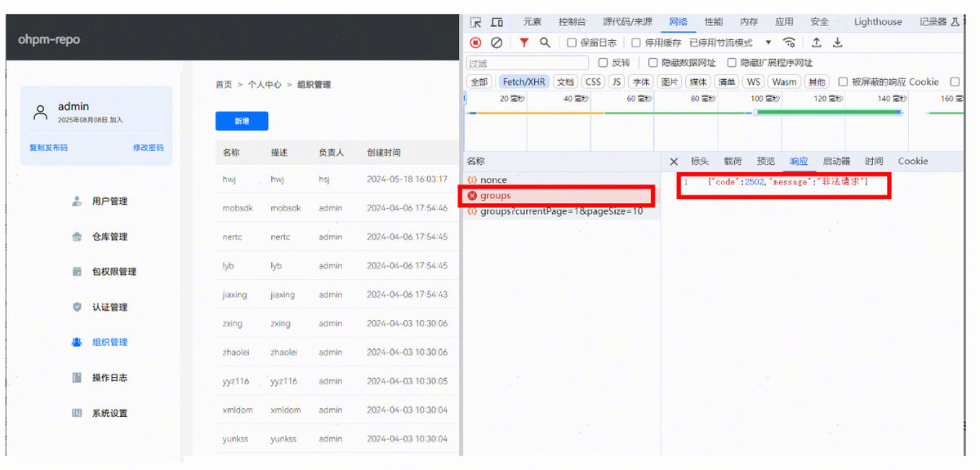Toggle the device toolbar icon
Image resolution: width=980 pixels, height=470 pixels.
click(497, 22)
